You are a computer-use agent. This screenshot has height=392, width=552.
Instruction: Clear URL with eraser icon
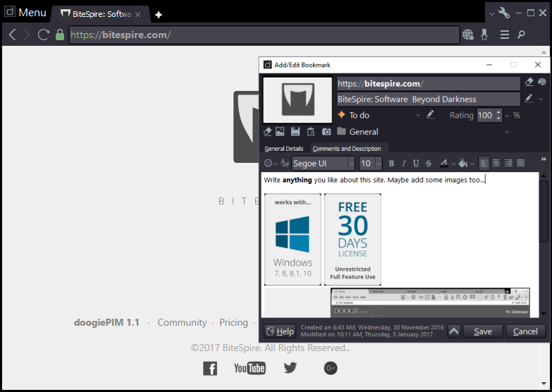529,82
